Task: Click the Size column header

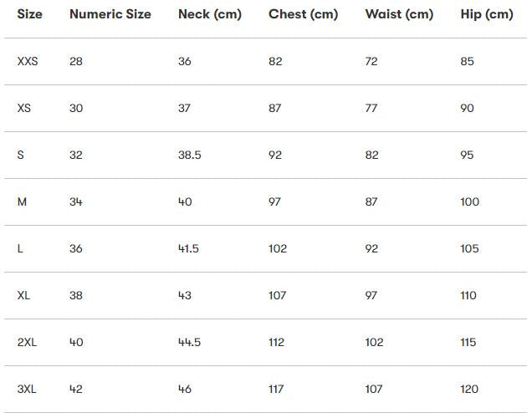Action: click(x=29, y=14)
